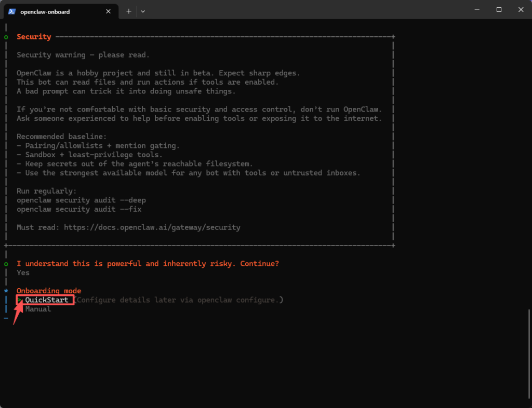
Task: Click 'I understand this is powerful' prompt
Action: click(x=148, y=264)
